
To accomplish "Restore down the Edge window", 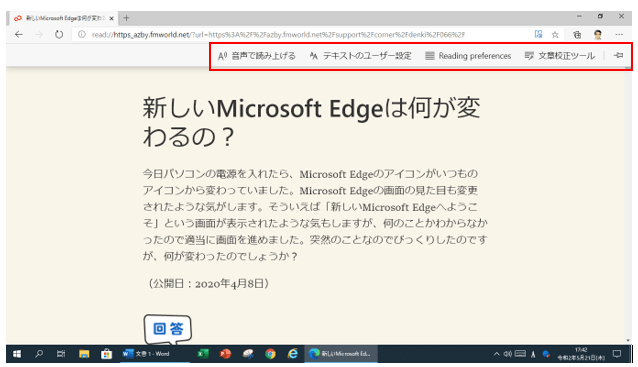I will click(x=600, y=16).
